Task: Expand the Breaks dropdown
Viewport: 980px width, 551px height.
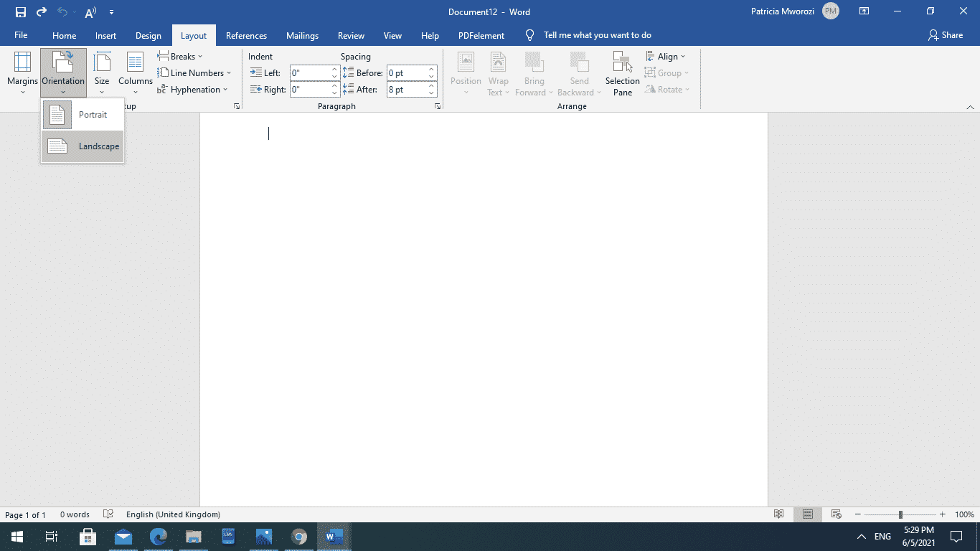Action: point(180,57)
